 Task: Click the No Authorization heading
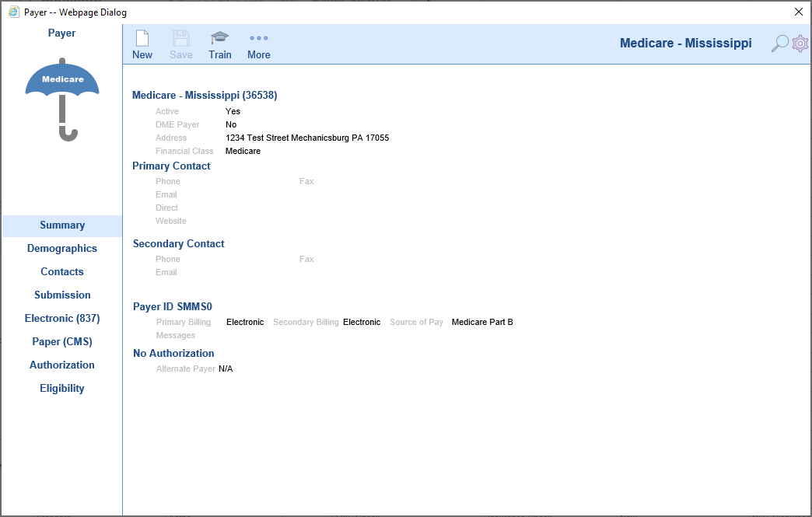173,354
